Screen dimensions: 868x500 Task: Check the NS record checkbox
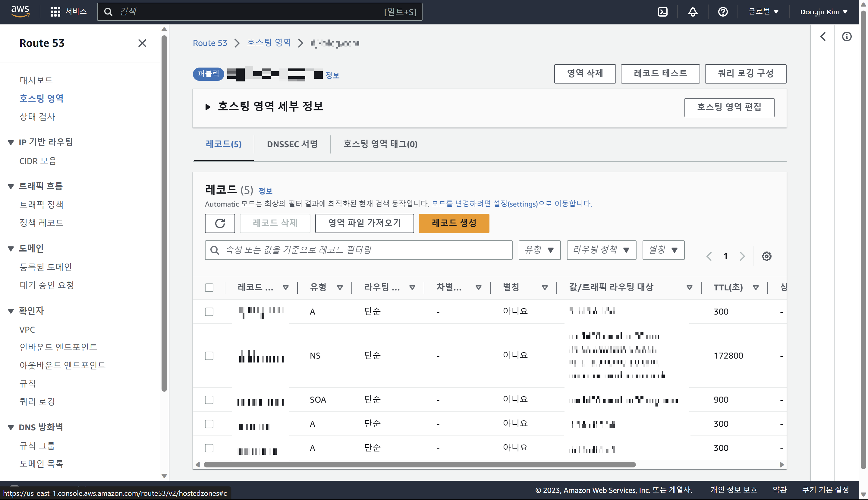(209, 356)
